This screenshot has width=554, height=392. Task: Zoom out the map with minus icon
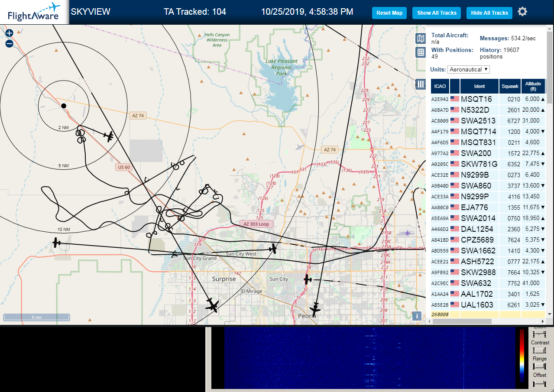click(9, 44)
